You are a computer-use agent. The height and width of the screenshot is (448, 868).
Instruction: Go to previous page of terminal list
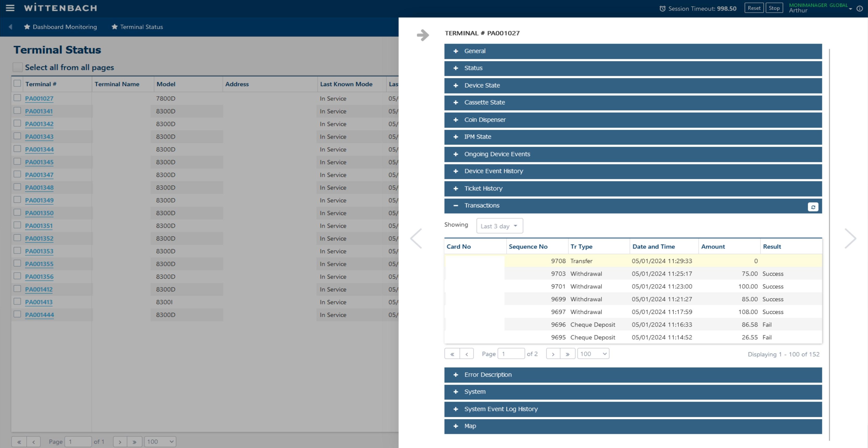pos(33,441)
